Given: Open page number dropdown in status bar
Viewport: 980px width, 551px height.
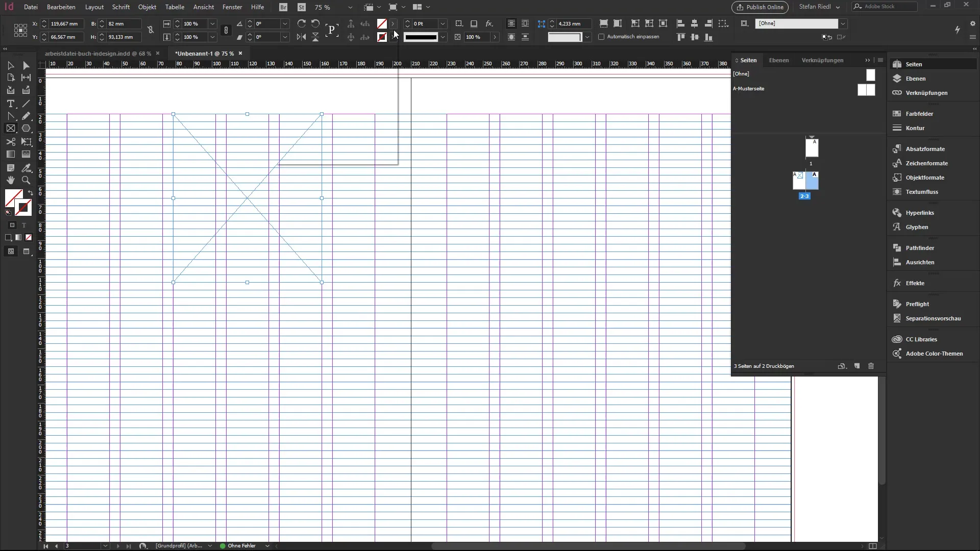Looking at the screenshot, I should (x=105, y=546).
